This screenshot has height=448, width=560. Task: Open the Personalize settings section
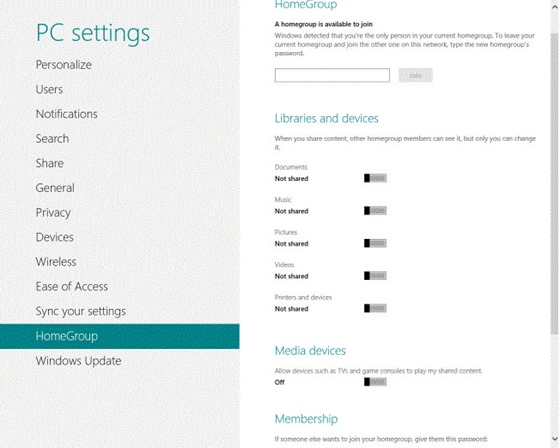(x=64, y=65)
